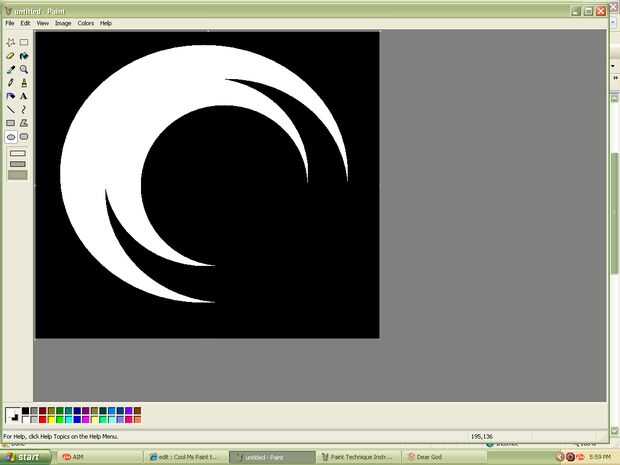Pick the white color swatch
The image size is (620, 465).
[25, 420]
